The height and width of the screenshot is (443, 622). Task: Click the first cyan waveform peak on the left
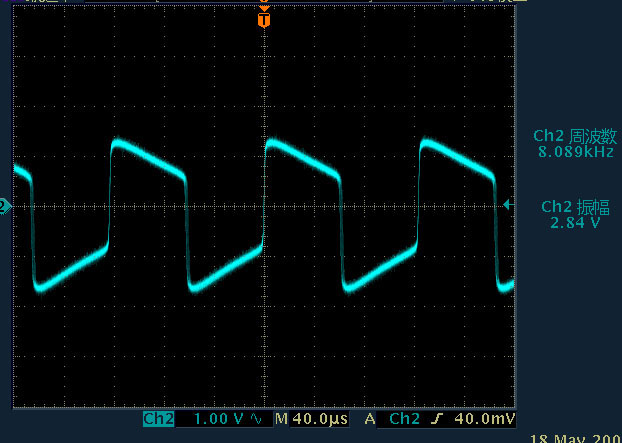tap(118, 143)
